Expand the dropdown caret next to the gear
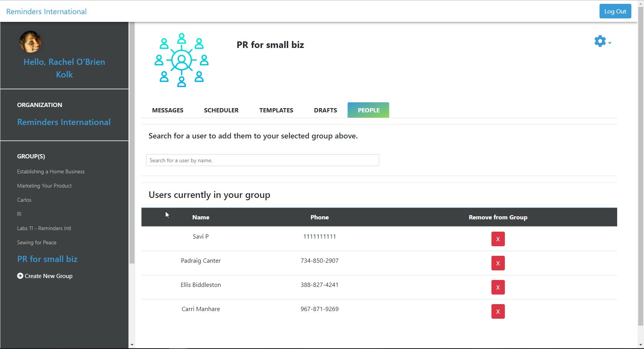644x349 pixels. [x=609, y=42]
